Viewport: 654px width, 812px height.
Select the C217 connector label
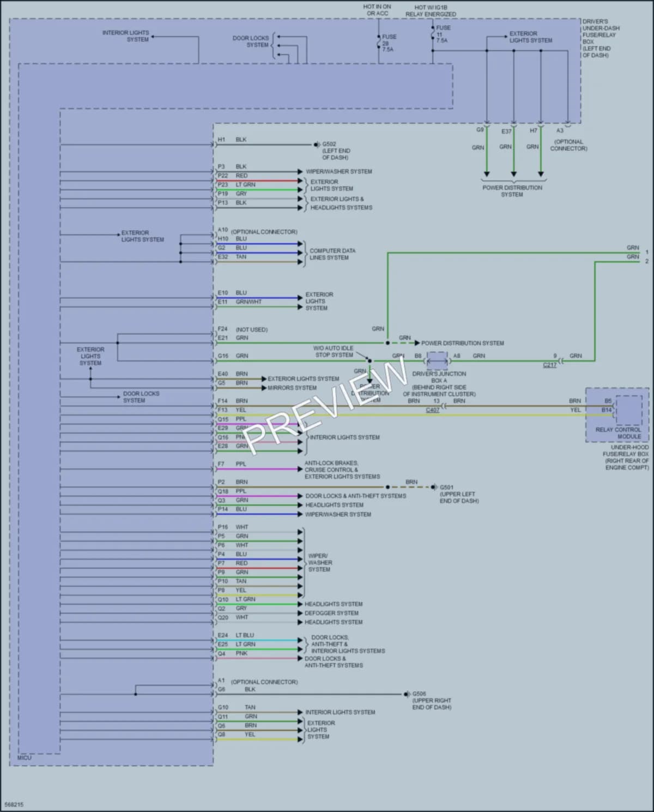550,365
